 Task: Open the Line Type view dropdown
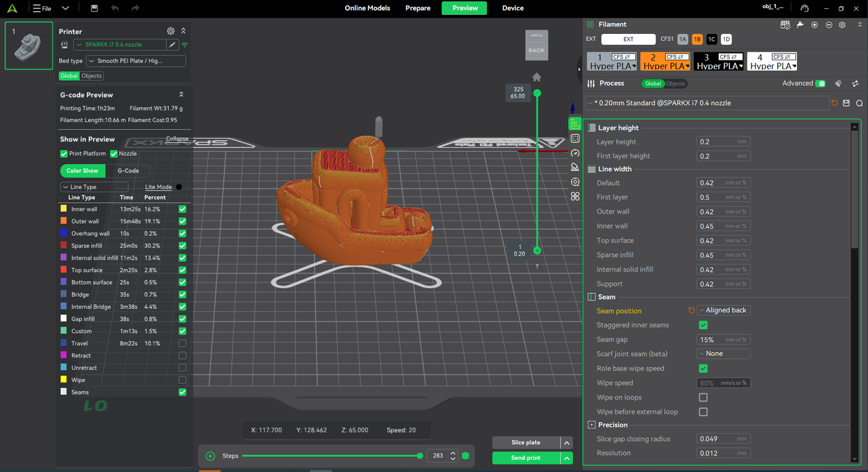tap(94, 187)
